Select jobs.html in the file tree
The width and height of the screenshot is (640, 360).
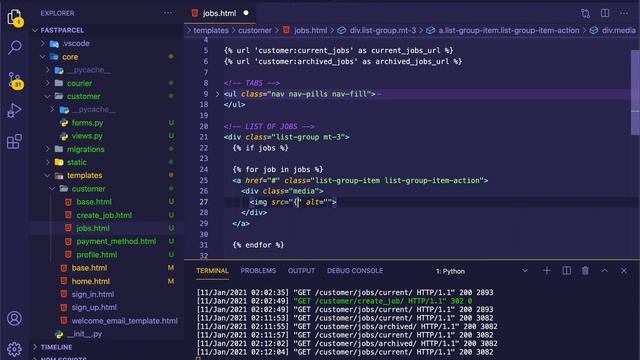[x=93, y=228]
